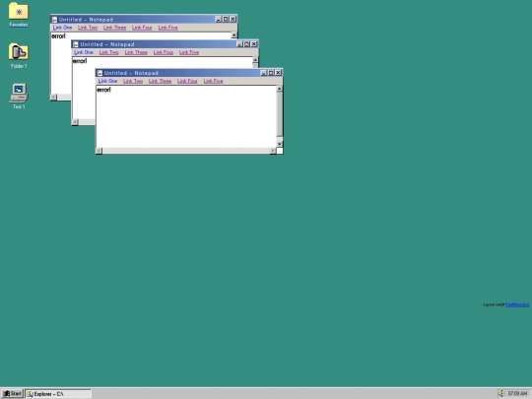Open Link Three in front Notepad window

[x=160, y=81]
